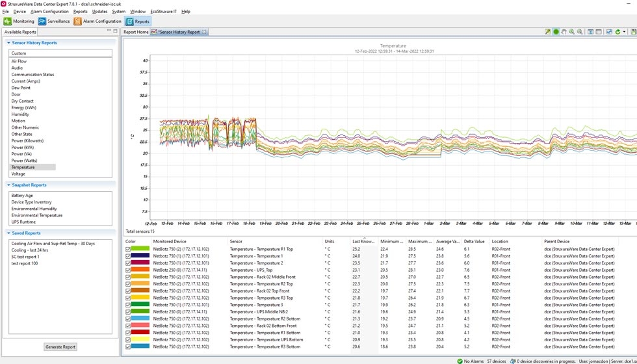
Task: Toggle checkbox for Temperature - UPS_Top row
Action: click(128, 270)
